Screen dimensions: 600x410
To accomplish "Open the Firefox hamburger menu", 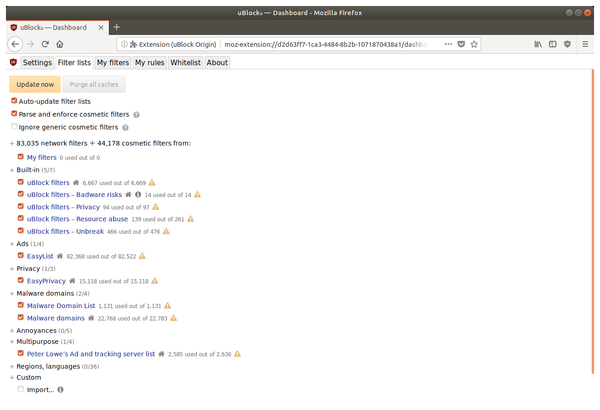I will (585, 44).
